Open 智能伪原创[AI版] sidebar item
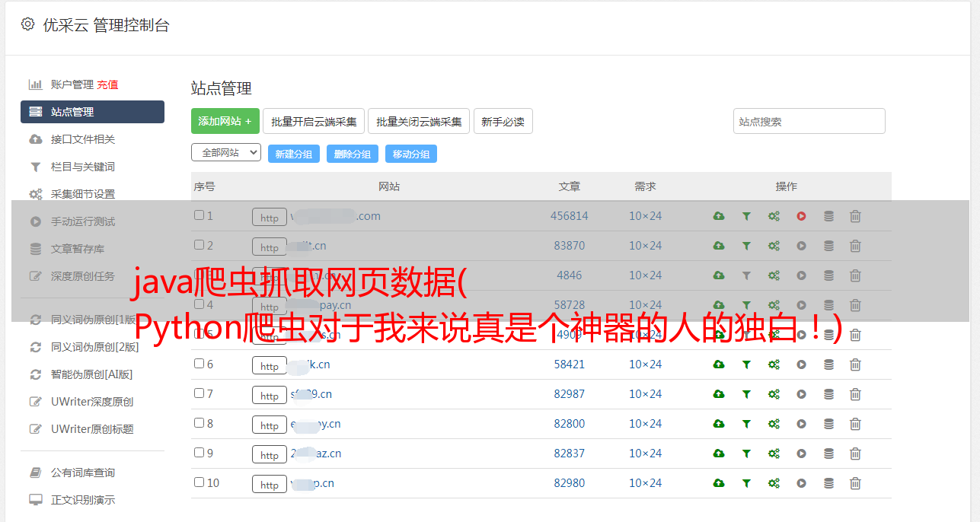The height and width of the screenshot is (522, 980). click(91, 374)
